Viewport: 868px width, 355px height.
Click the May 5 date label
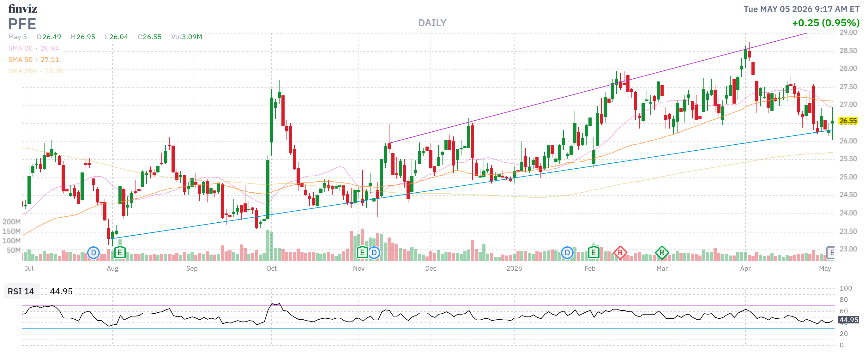tap(17, 37)
